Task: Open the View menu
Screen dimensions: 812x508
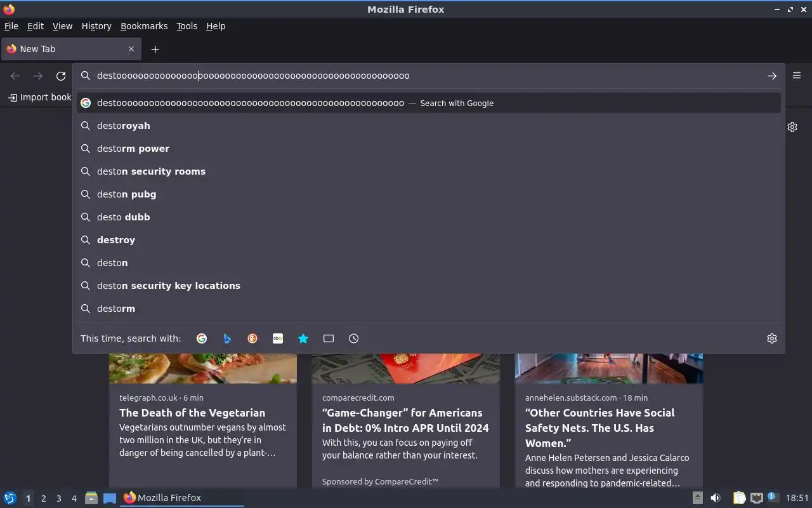Action: [62, 26]
